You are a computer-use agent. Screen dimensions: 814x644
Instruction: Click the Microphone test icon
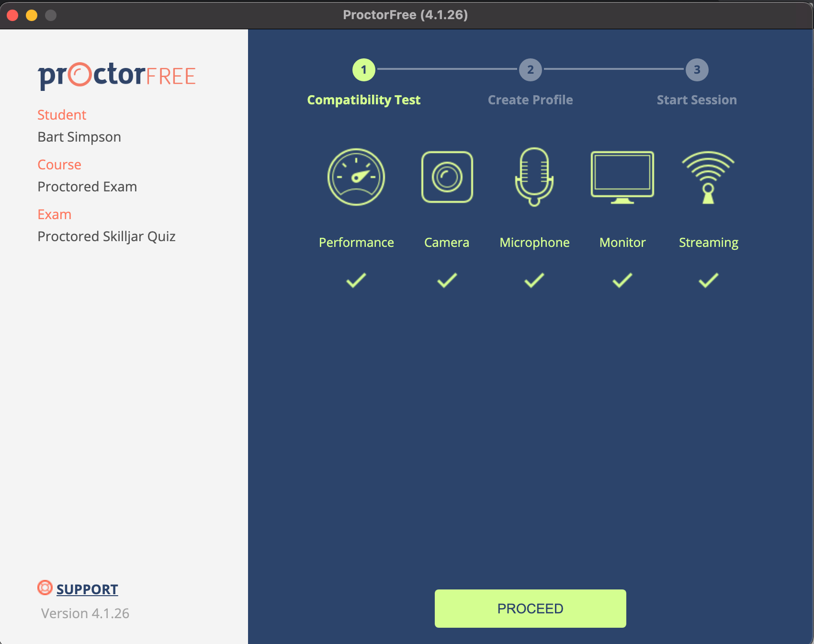534,177
